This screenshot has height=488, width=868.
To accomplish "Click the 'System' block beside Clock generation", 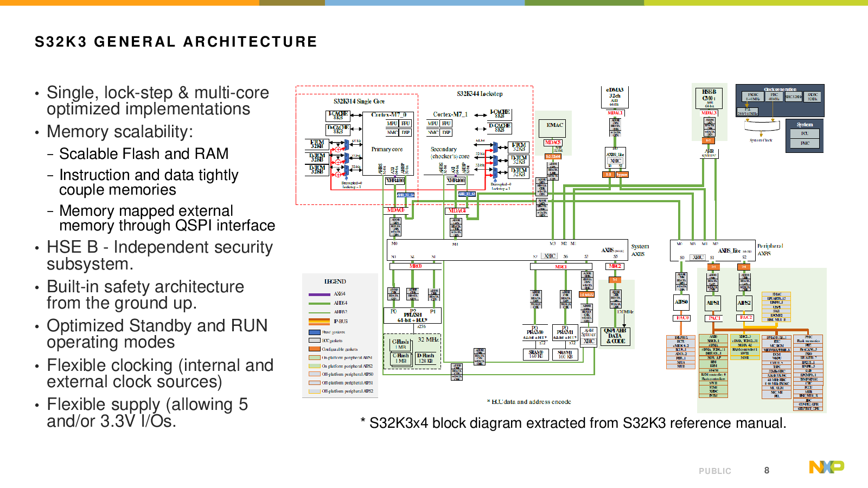I will 805,136.
